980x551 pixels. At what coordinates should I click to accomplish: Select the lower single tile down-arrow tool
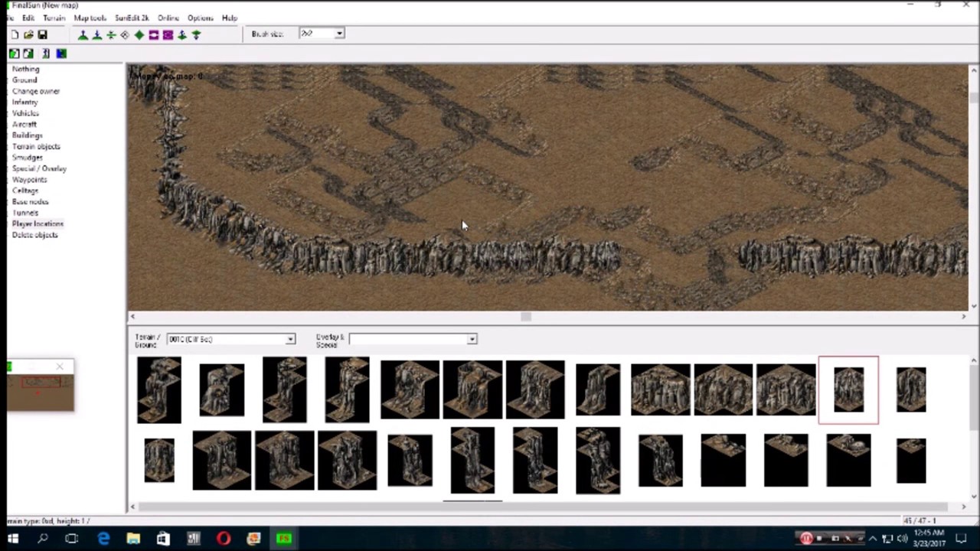click(196, 35)
